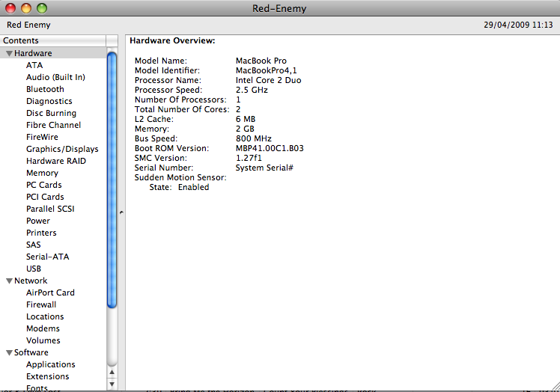
Task: Click the window resize grip corner
Action: [556, 386]
